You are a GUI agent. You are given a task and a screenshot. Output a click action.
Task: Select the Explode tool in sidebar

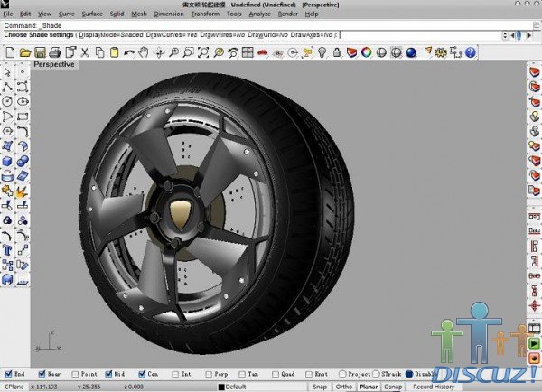tap(22, 191)
